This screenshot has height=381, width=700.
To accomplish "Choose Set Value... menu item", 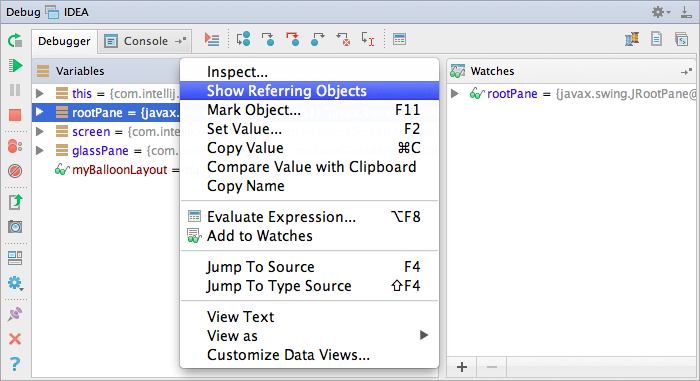I will 309,129.
